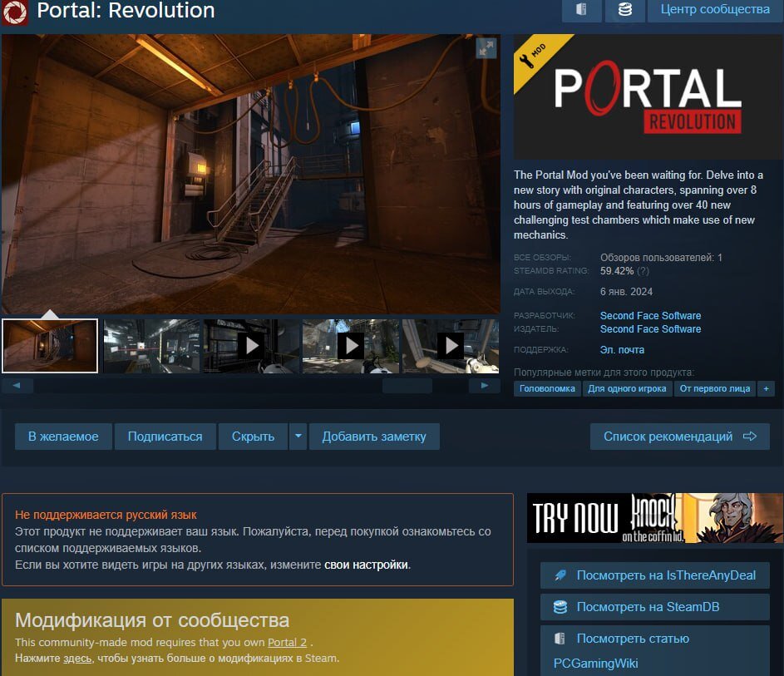The height and width of the screenshot is (676, 784).
Task: Click the Эл. почта support link
Action: (x=622, y=350)
